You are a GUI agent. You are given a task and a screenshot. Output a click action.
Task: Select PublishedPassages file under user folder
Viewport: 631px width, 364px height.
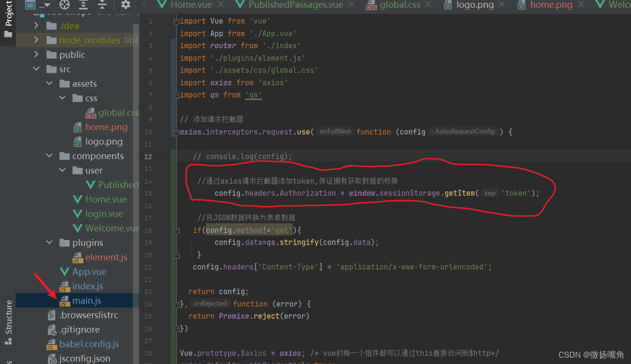(119, 185)
